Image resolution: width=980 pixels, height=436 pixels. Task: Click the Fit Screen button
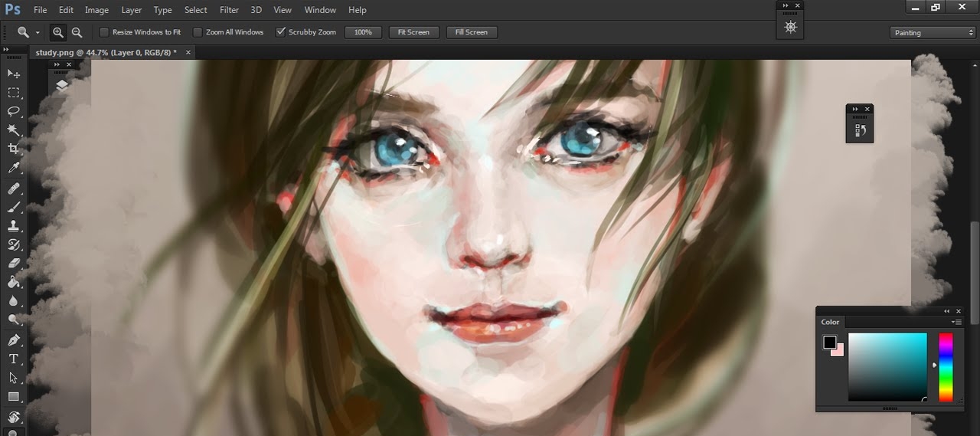[413, 32]
